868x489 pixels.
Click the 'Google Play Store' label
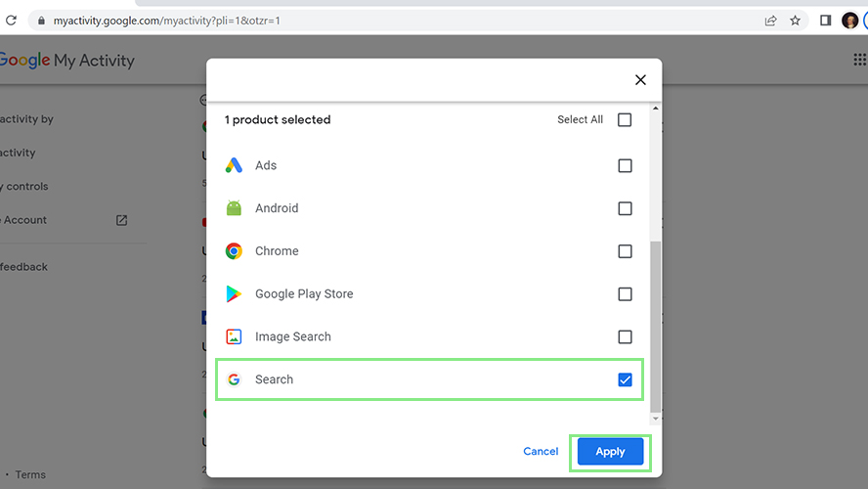pos(304,294)
